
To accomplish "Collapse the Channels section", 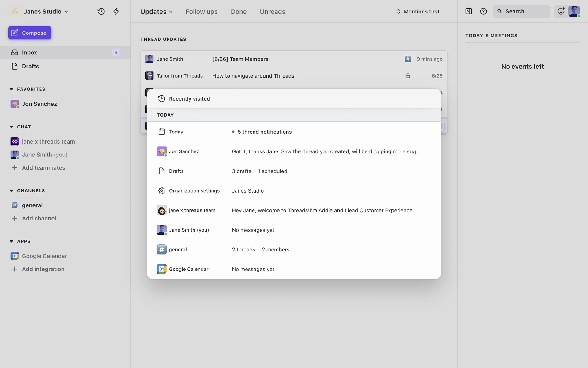I will click(12, 191).
